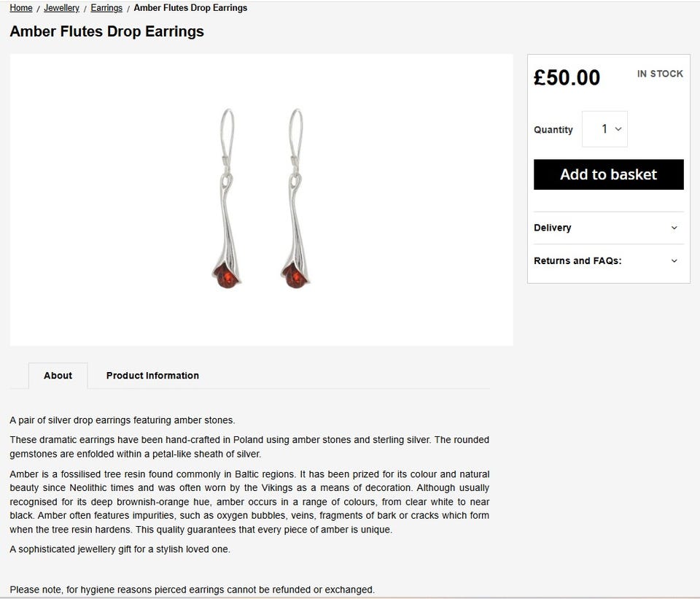Open the Jewellery breadcrumb link
The width and height of the screenshot is (700, 599).
point(61,8)
